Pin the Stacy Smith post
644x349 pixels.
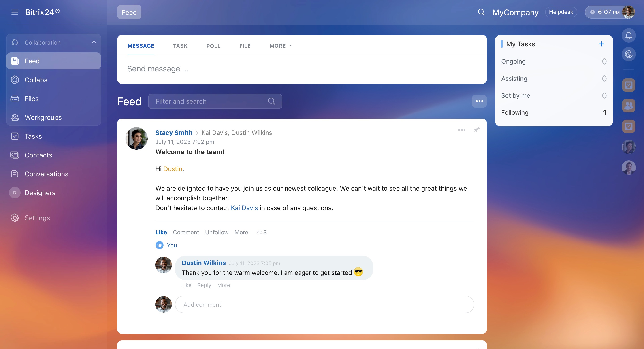click(x=476, y=130)
